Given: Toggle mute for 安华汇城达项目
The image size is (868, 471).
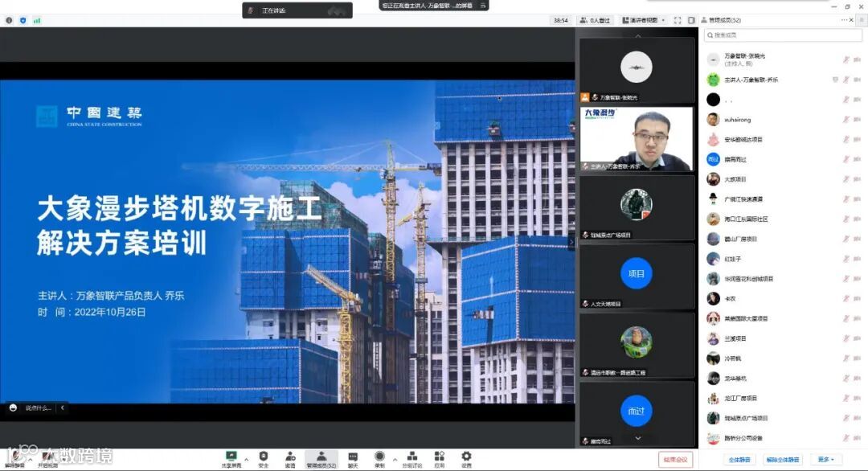Looking at the screenshot, I should (845, 140).
